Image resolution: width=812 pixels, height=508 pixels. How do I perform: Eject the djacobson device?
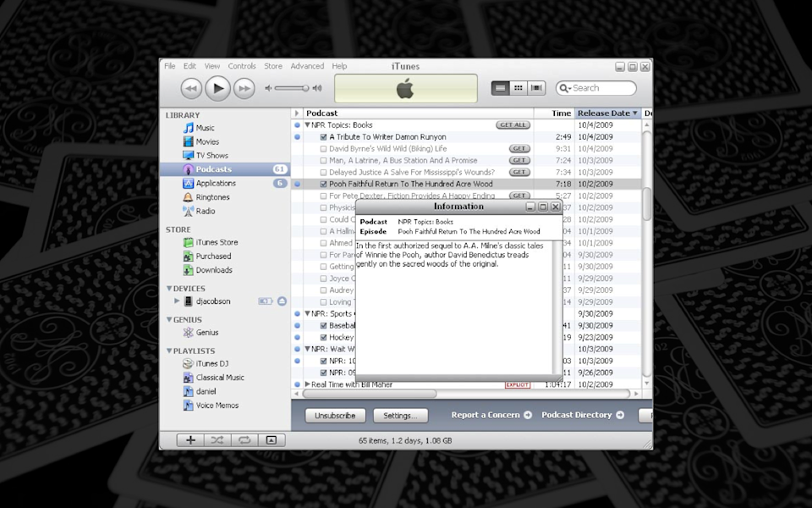point(282,301)
